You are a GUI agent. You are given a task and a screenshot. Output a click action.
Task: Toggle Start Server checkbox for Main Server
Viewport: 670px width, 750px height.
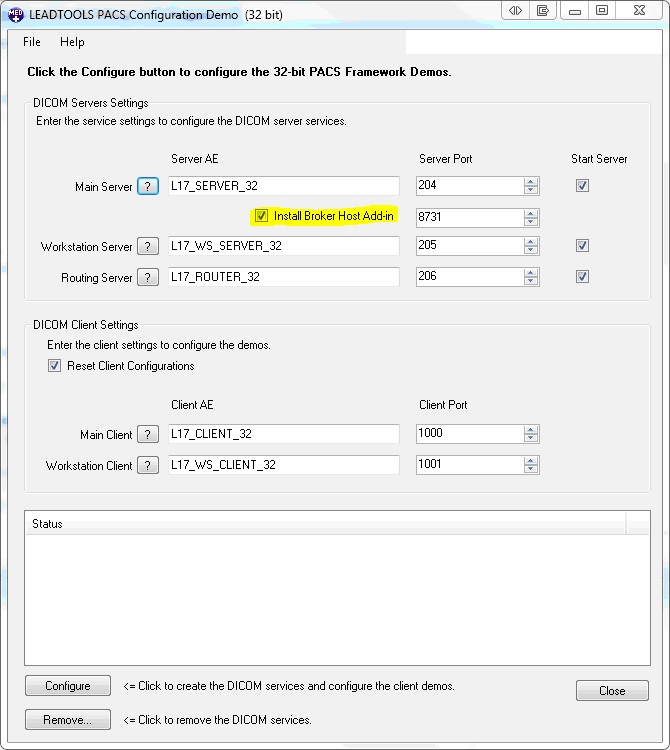point(582,186)
